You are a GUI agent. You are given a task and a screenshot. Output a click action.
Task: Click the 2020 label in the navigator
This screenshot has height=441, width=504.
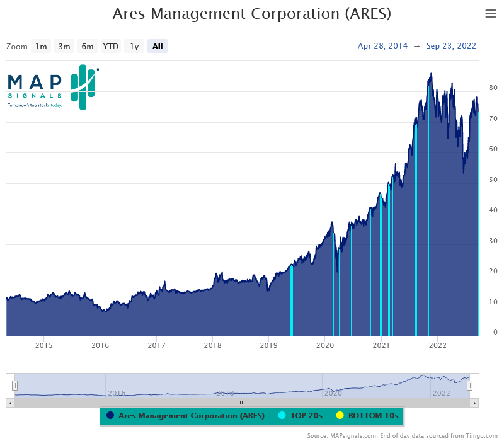(x=333, y=393)
